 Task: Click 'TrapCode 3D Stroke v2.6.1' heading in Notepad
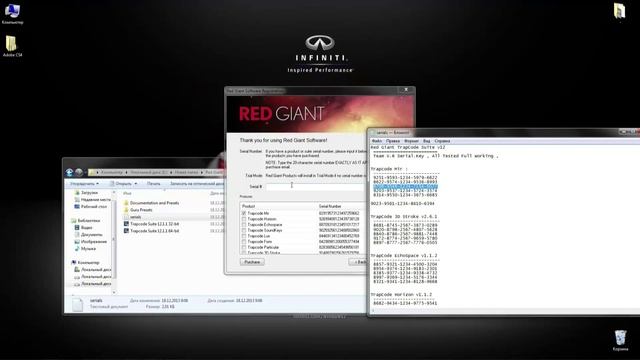(x=404, y=217)
